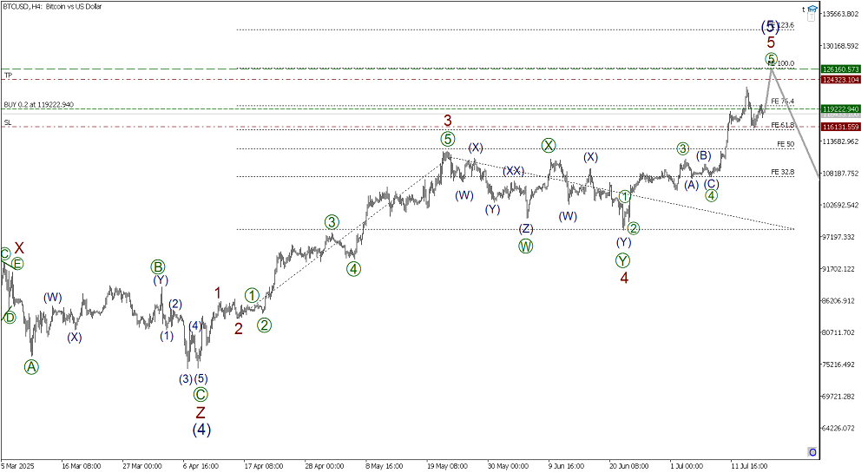This screenshot has width=868, height=473.
Task: Click the faint T document icon under the cap
Action: click(811, 17)
